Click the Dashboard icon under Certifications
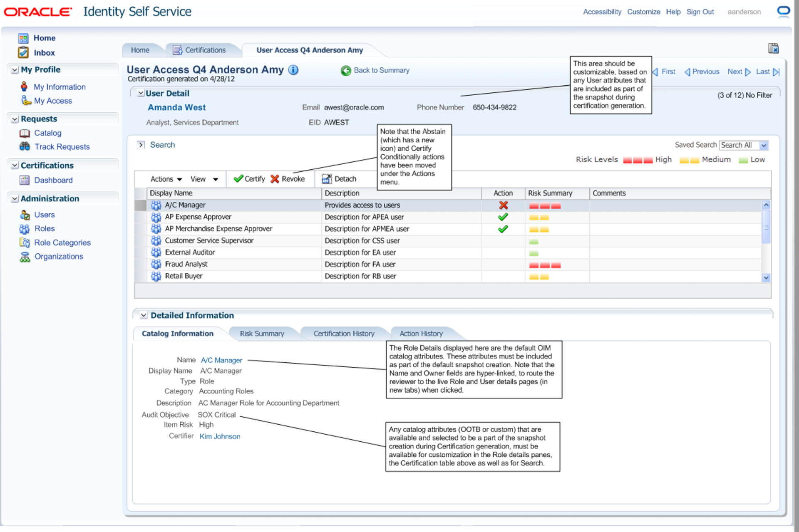 (25, 180)
